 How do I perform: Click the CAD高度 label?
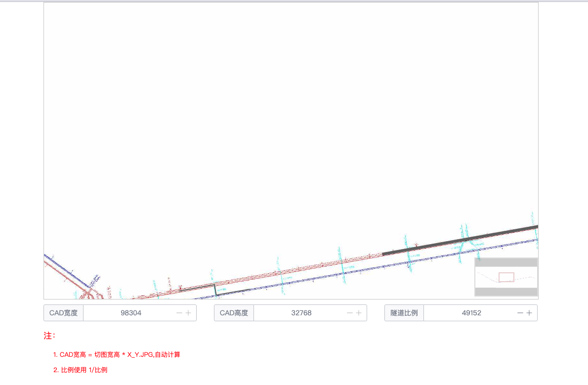point(234,313)
